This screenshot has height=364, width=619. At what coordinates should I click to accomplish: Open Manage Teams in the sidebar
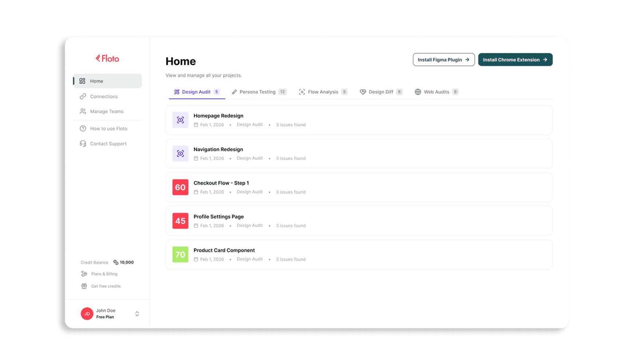tap(107, 111)
